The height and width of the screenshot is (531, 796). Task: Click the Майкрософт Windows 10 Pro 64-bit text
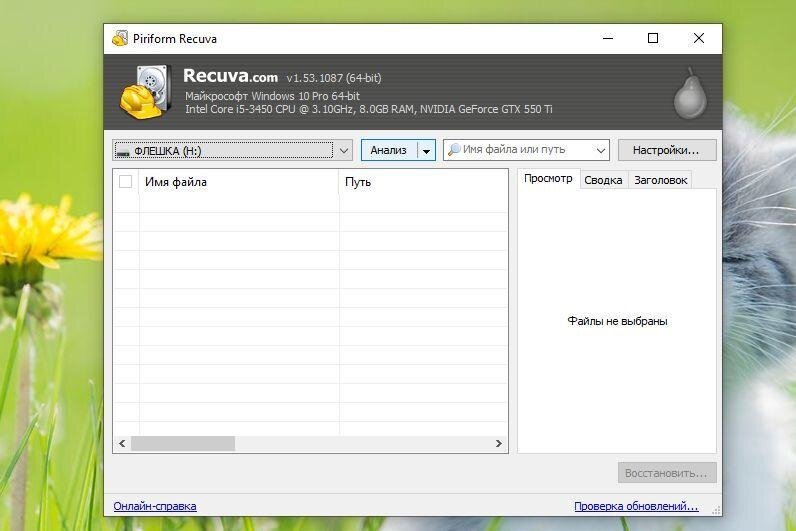click(x=272, y=96)
